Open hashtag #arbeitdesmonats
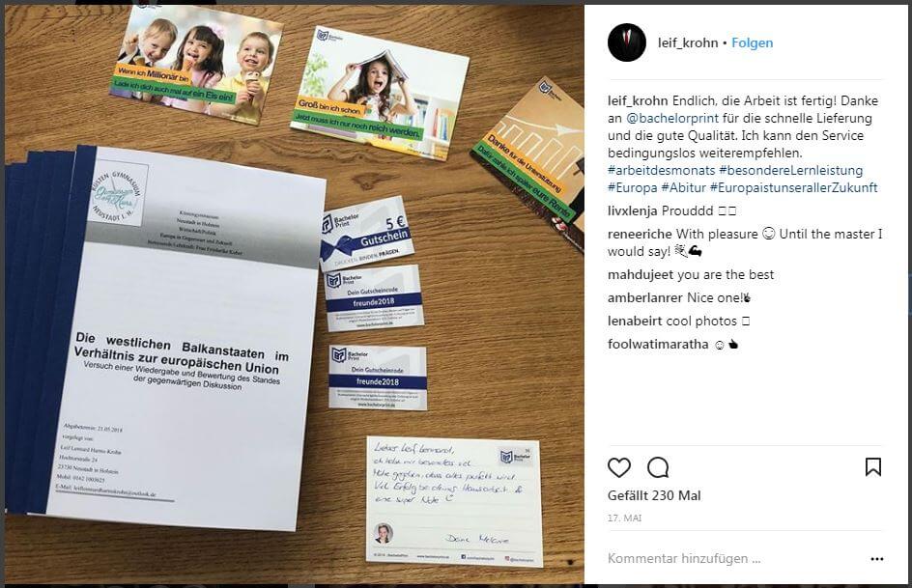Viewport: 912px width, 588px height. tap(662, 170)
